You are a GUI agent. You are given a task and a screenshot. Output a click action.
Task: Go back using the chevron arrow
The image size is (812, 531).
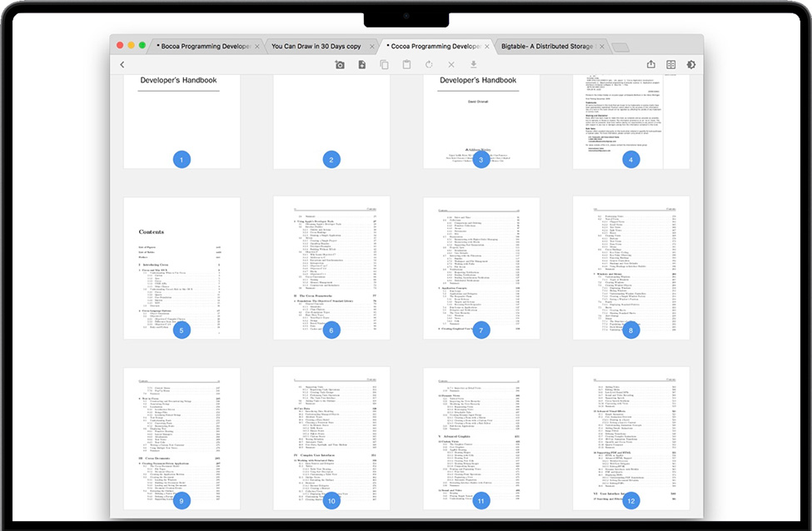(122, 65)
